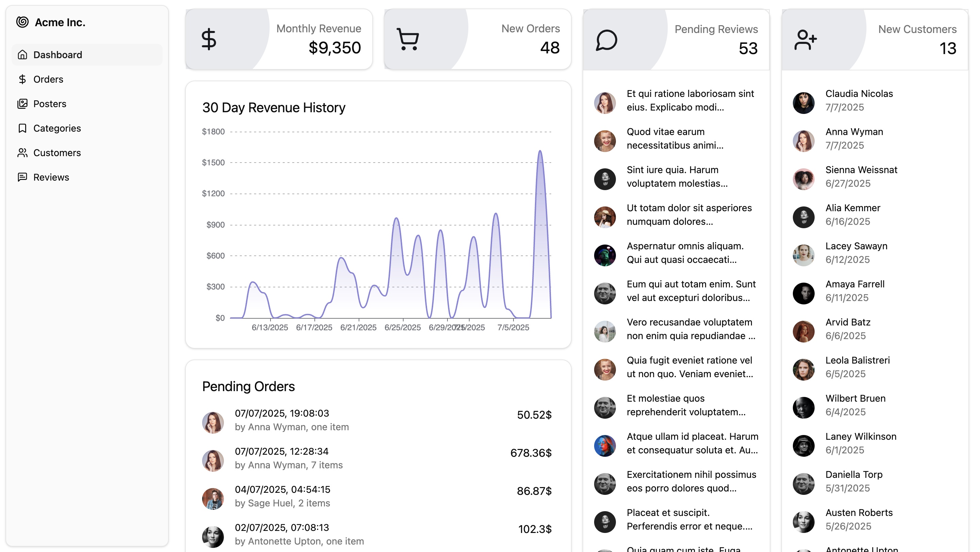Click the bookmark icon beside Categories

pos(22,128)
